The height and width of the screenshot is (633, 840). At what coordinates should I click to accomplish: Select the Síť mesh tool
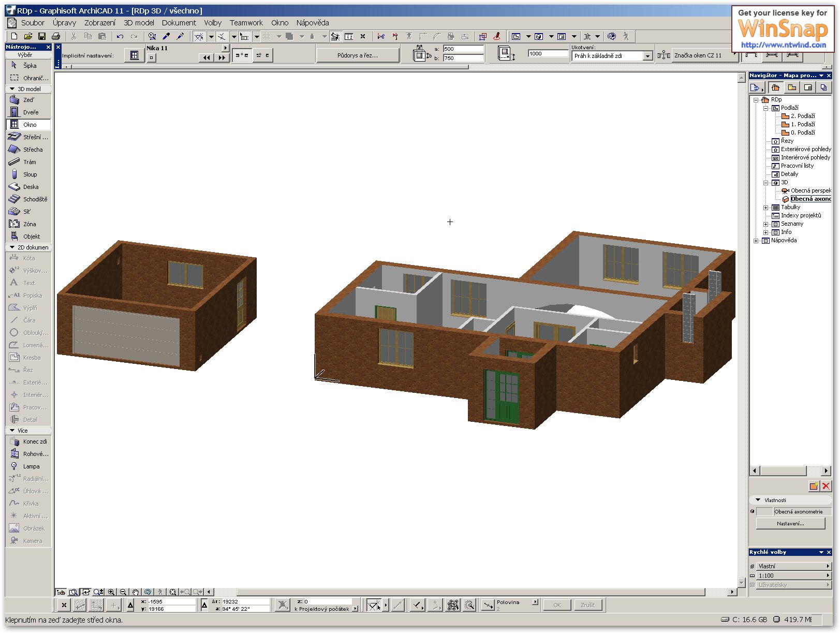[x=28, y=212]
